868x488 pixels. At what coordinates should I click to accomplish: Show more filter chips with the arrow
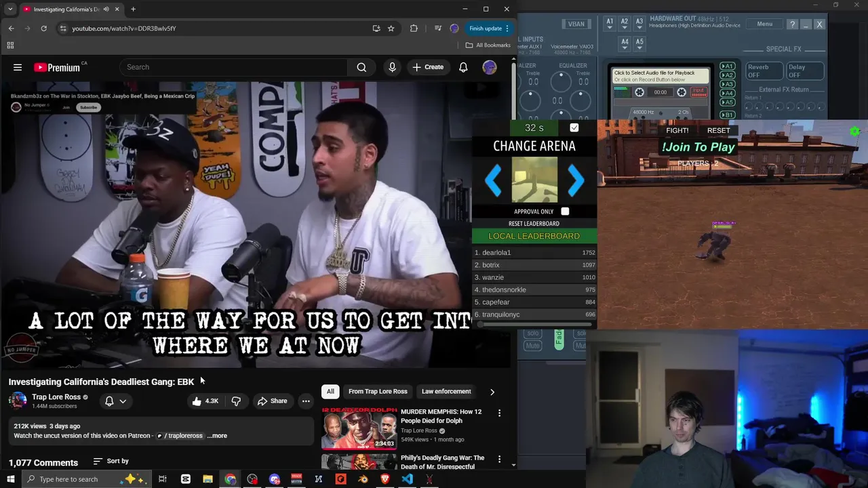[x=492, y=392]
